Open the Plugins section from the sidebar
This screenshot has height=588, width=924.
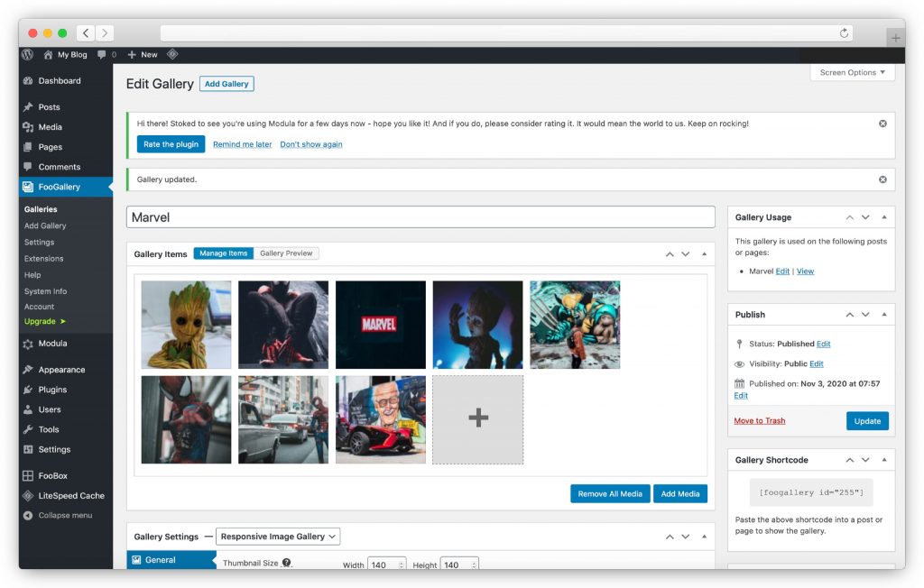coord(51,390)
